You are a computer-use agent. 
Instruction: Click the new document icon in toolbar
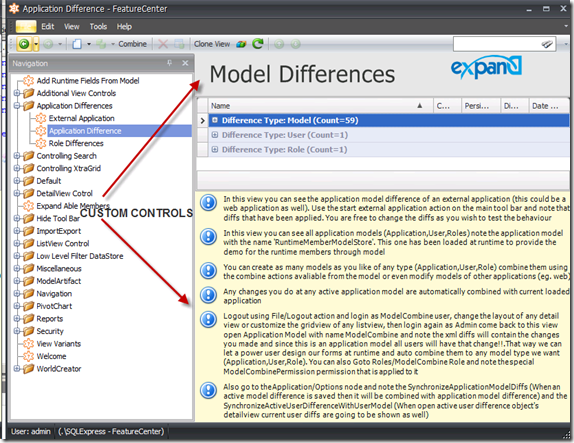[x=77, y=44]
